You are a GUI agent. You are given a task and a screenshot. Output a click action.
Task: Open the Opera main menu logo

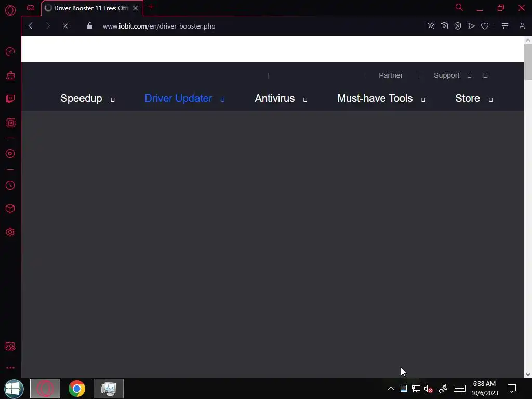pos(10,10)
